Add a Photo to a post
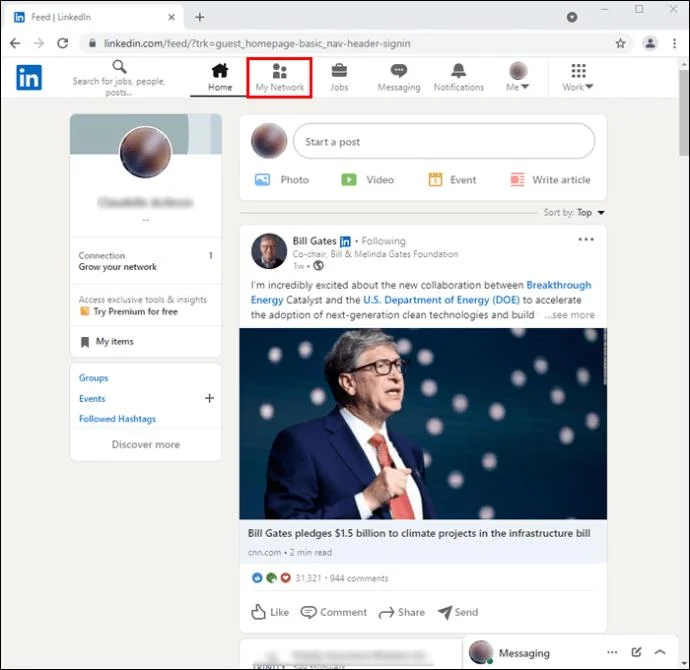690x670 pixels. point(282,179)
